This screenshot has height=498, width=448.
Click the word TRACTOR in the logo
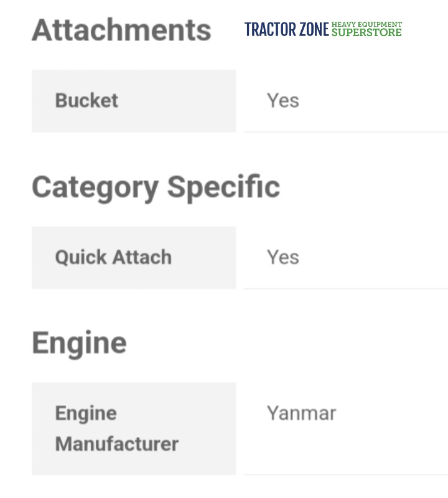[266, 29]
